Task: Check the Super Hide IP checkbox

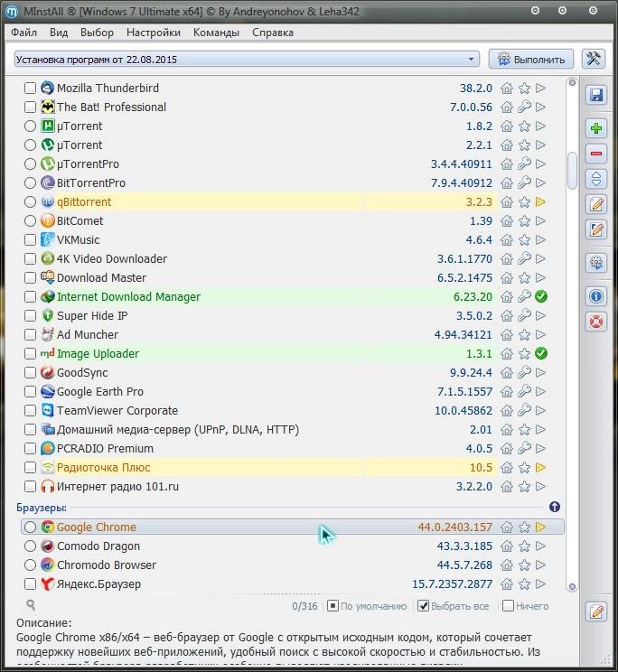Action: pos(30,315)
